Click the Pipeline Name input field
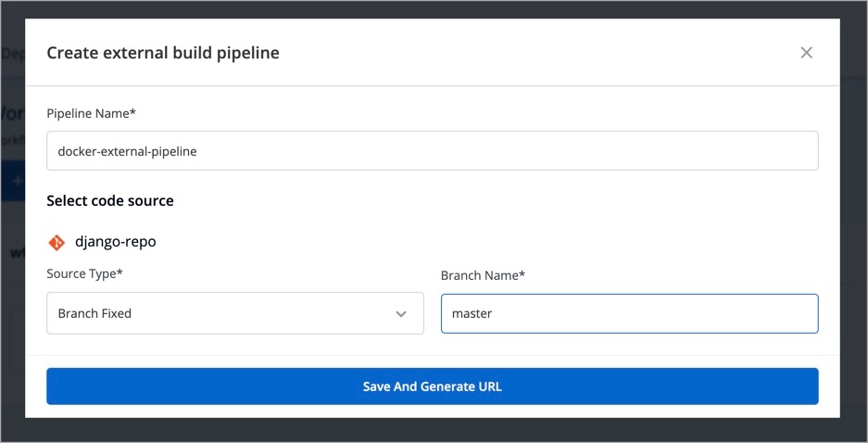Viewport: 868px width, 443px height. [x=433, y=151]
